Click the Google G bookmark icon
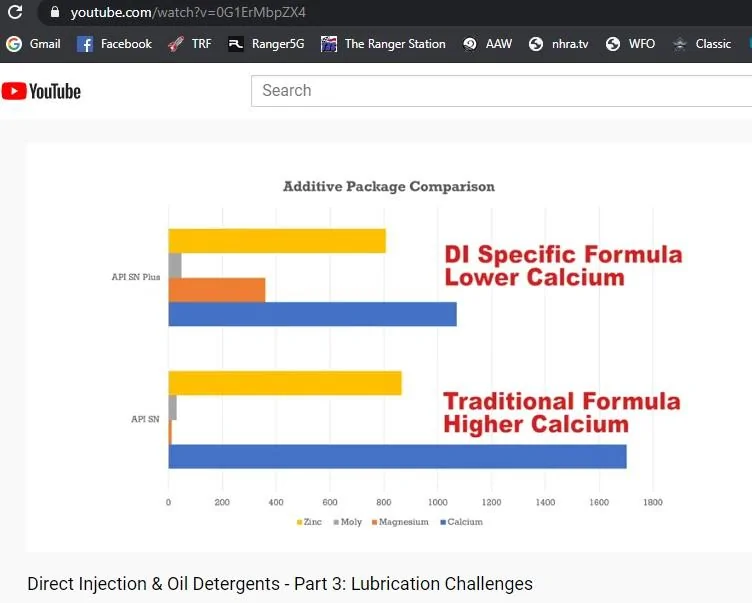Image resolution: width=752 pixels, height=603 pixels. (x=14, y=44)
